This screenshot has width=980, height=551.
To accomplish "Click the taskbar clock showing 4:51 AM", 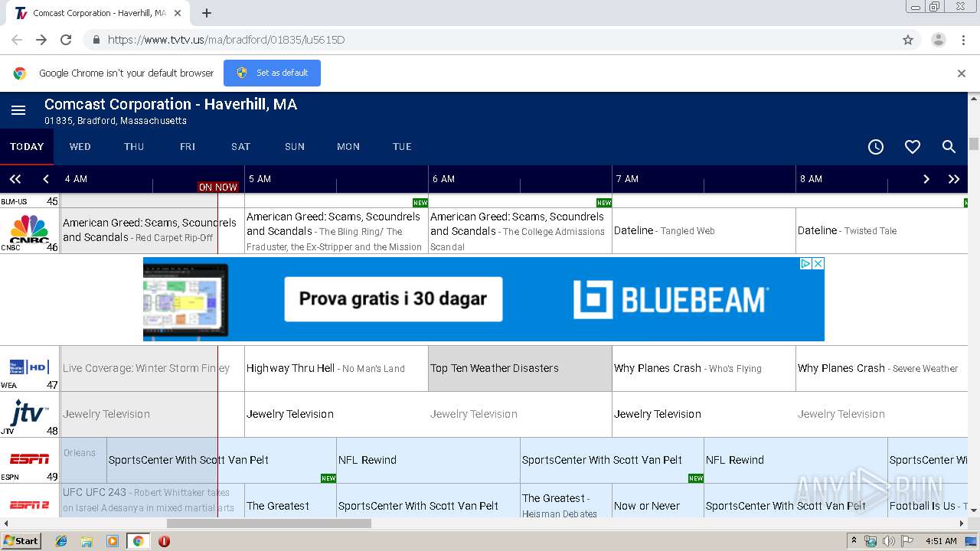I will (941, 541).
